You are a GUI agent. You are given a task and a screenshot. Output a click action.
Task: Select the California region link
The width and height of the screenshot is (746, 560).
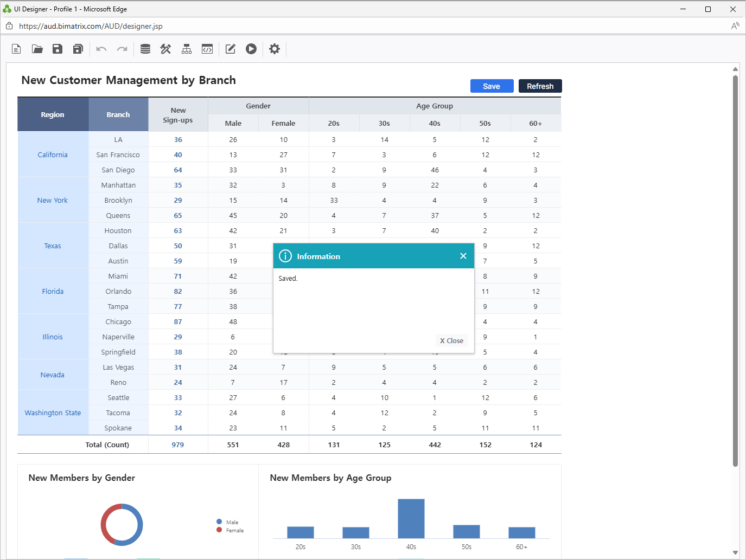pos(52,155)
